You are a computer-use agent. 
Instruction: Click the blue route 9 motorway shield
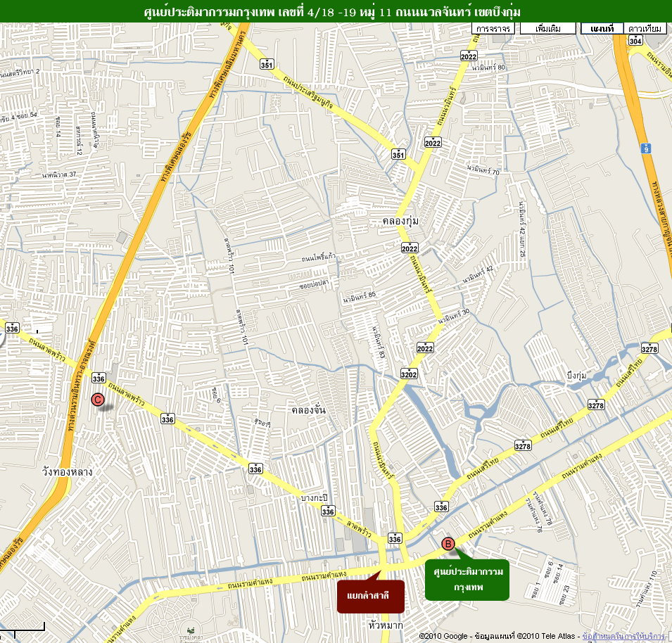click(646, 148)
